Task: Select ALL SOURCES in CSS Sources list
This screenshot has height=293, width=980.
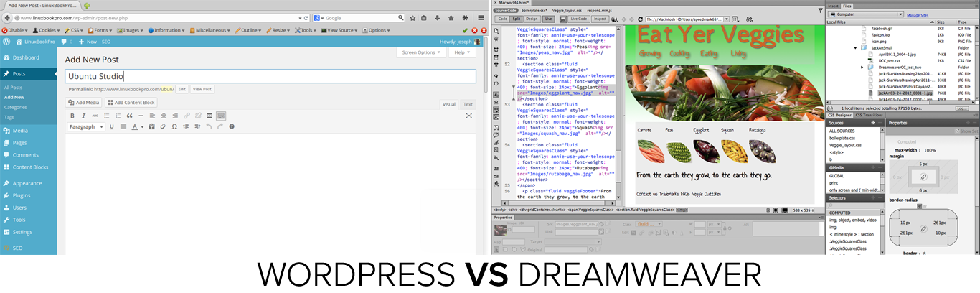Action: 842,131
